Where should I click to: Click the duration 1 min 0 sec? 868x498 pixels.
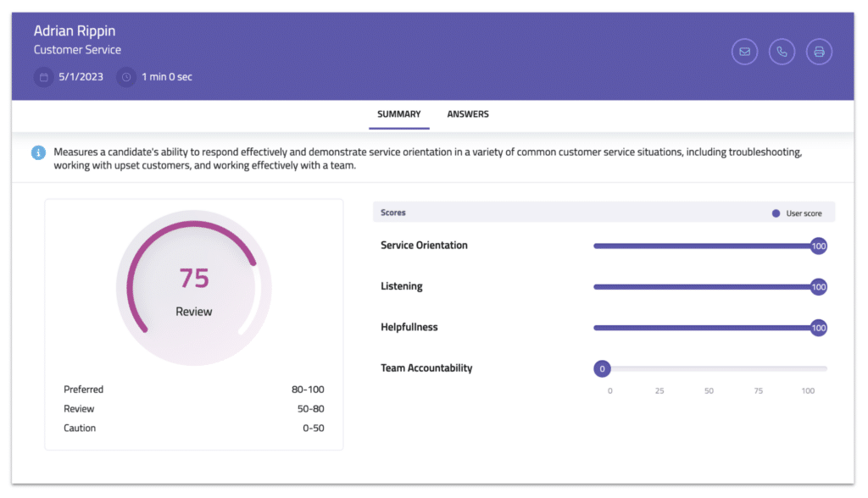167,77
